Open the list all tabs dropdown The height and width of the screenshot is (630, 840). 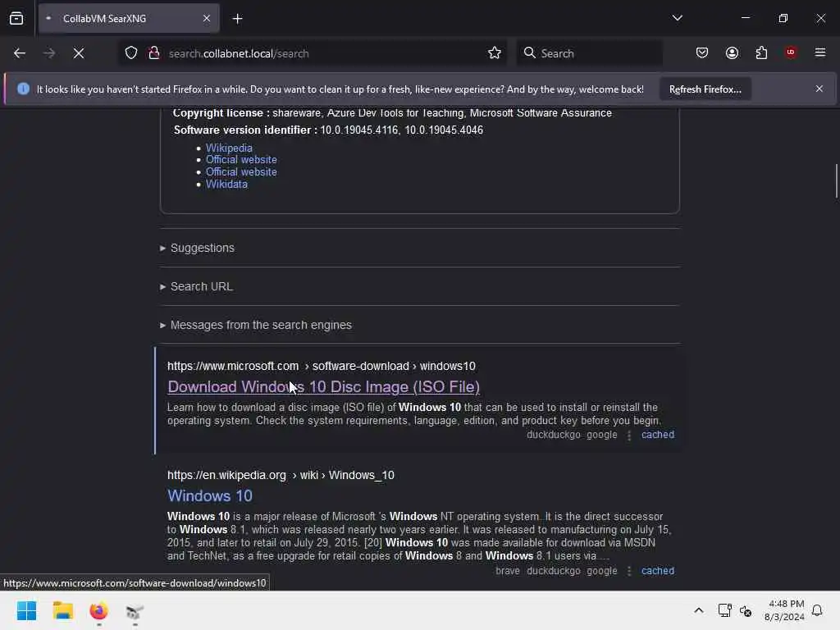coord(677,18)
